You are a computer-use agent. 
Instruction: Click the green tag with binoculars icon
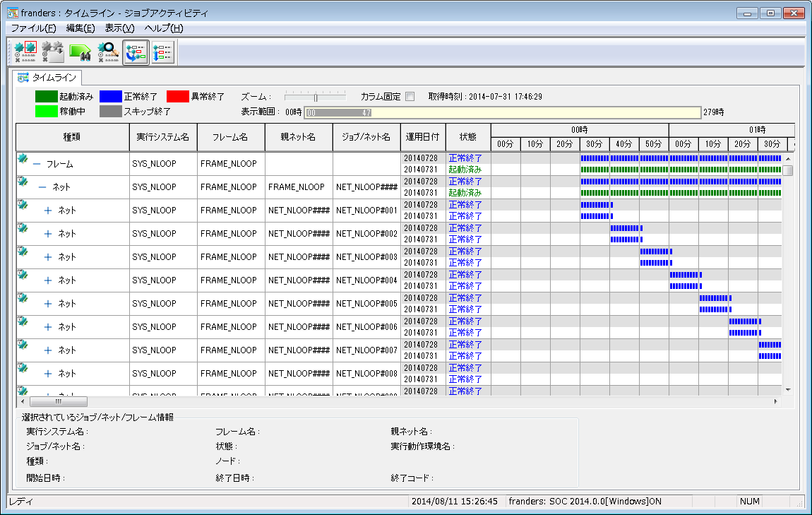coord(80,52)
